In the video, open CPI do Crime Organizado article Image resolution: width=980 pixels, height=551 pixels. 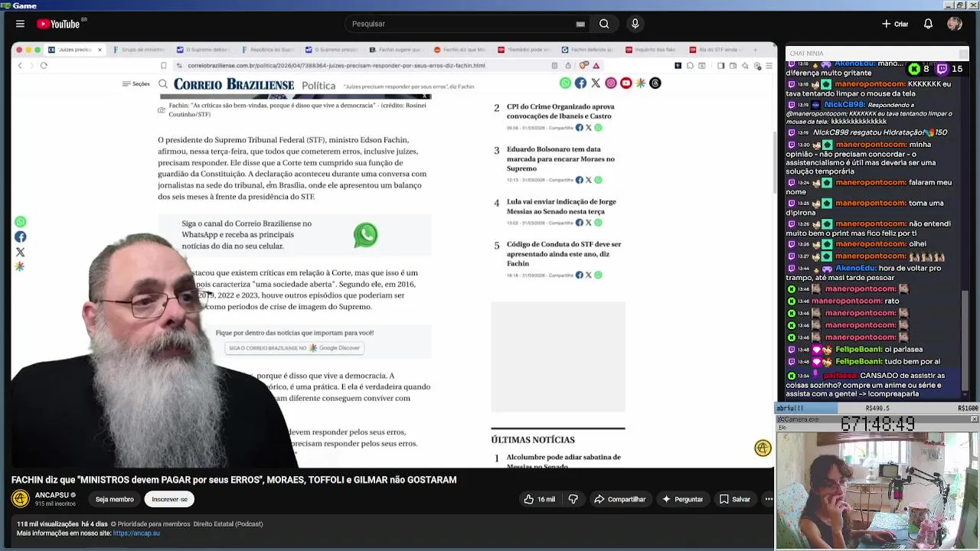click(x=560, y=111)
